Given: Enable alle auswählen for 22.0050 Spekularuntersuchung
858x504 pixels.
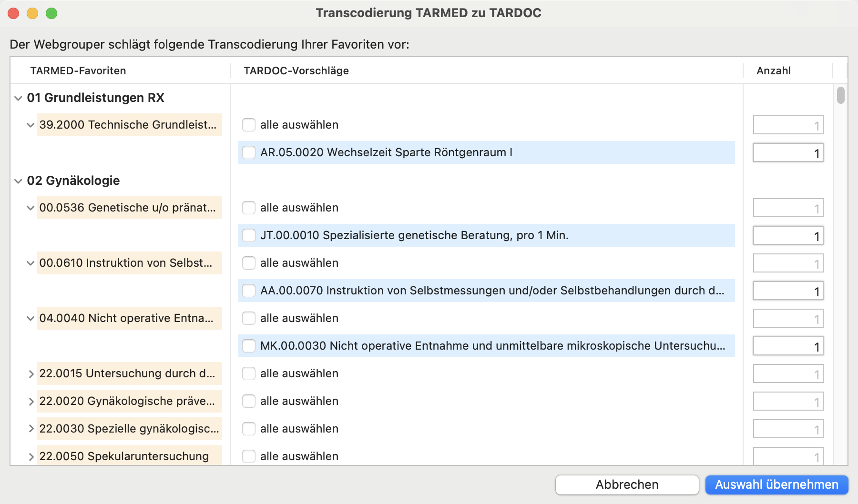Looking at the screenshot, I should pyautogui.click(x=248, y=456).
